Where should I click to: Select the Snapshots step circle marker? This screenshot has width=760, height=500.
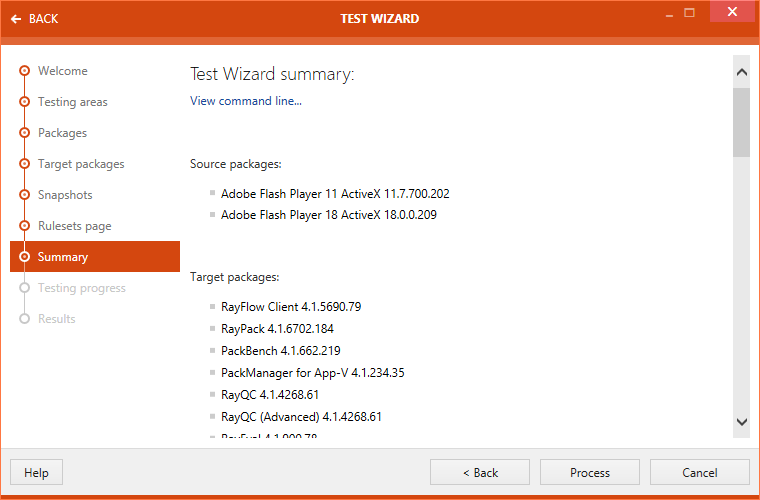[24, 195]
